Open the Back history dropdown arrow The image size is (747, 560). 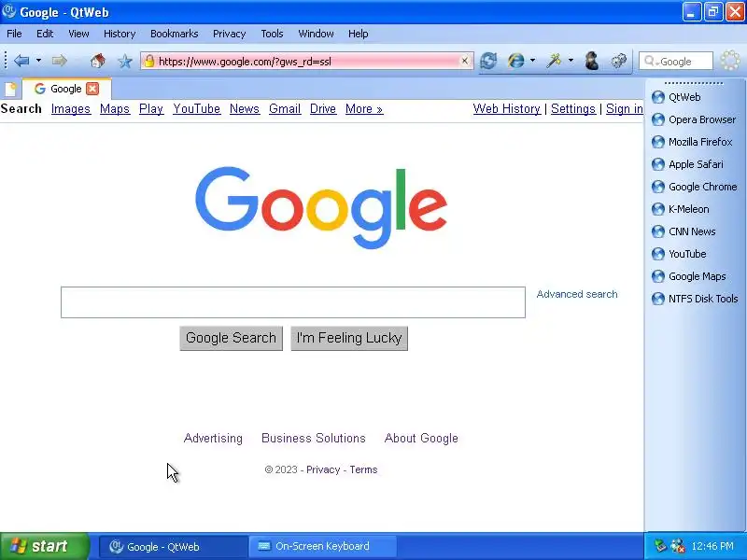[38, 61]
